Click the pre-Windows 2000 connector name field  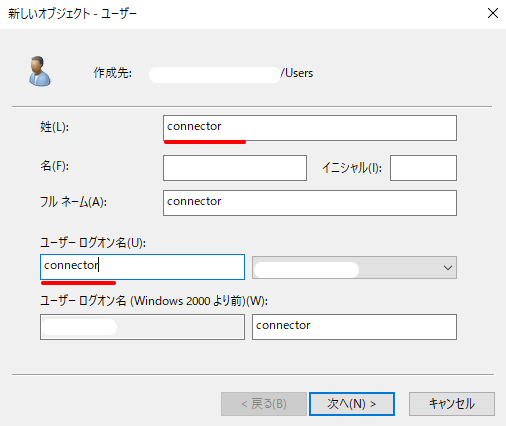[x=354, y=327]
